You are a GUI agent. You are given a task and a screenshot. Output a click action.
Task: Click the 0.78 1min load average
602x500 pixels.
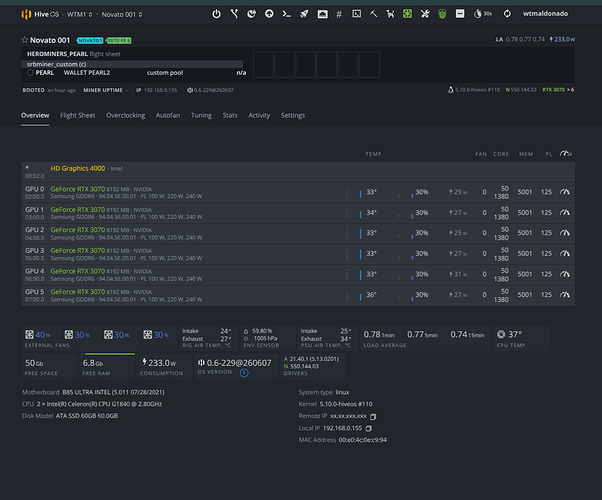(x=379, y=335)
